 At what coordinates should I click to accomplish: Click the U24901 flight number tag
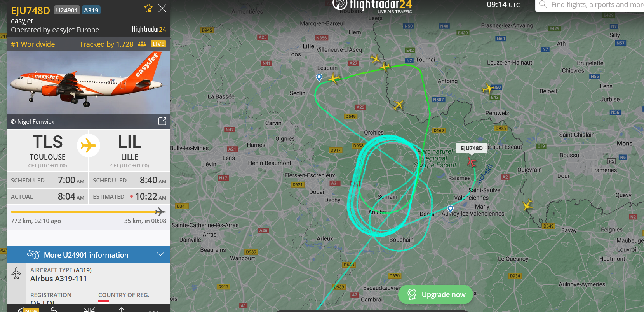tap(67, 10)
